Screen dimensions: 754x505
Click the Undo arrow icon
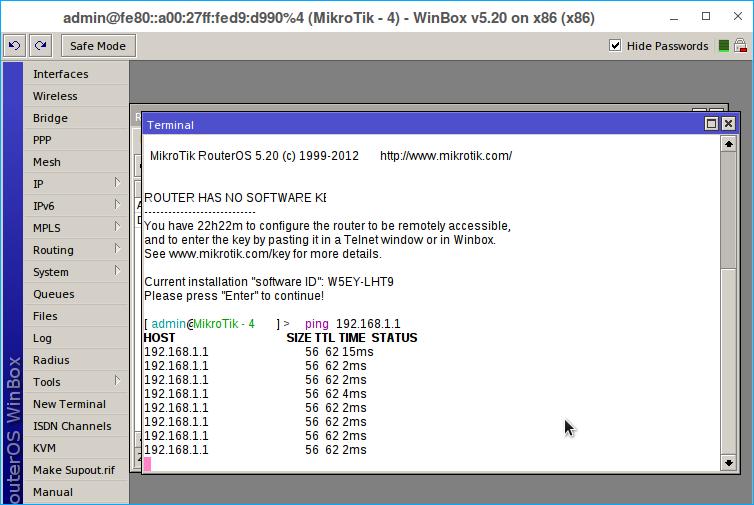[x=14, y=46]
